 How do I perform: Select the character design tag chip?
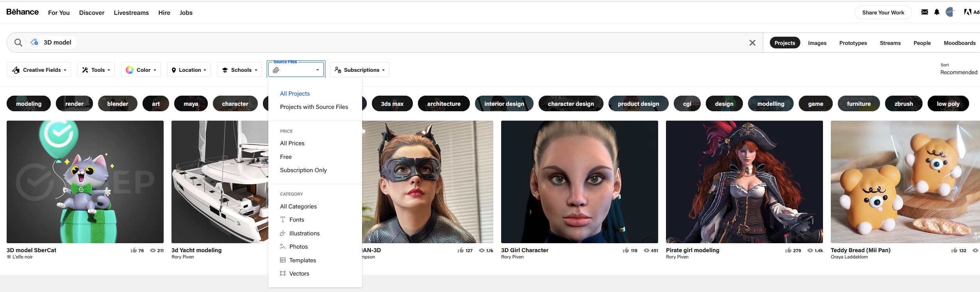pyautogui.click(x=571, y=103)
